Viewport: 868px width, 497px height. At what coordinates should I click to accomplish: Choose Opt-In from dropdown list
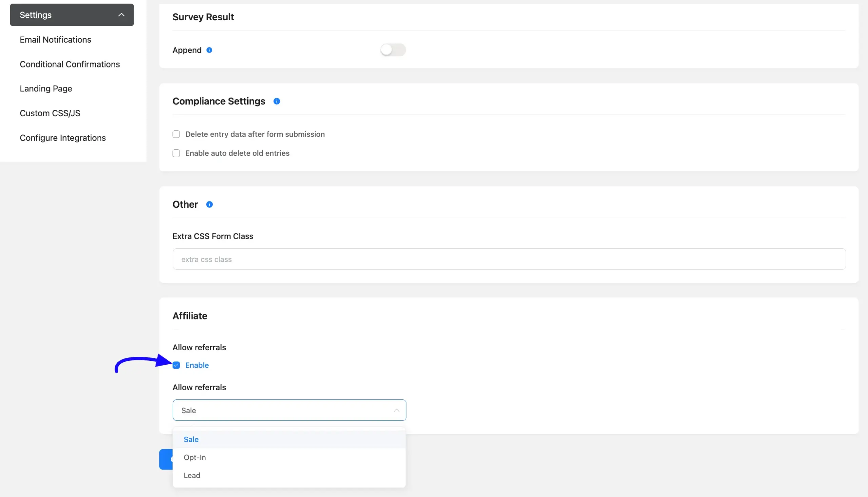[195, 457]
